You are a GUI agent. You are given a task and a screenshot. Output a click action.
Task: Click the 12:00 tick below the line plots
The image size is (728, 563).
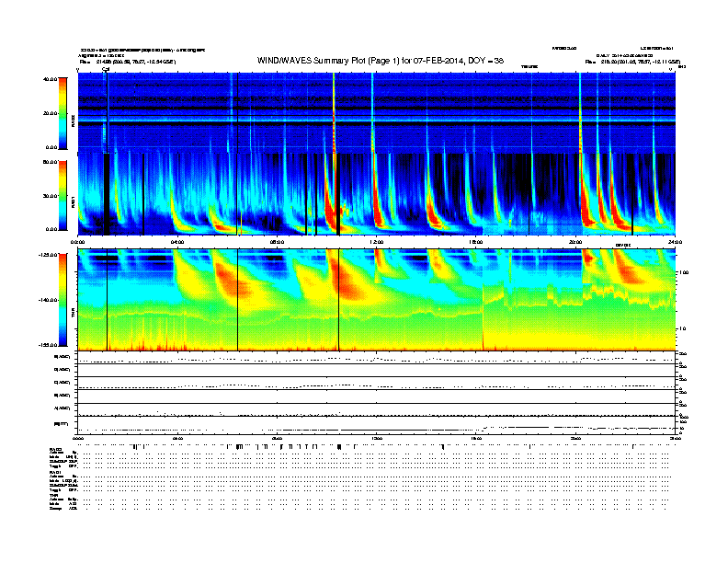(x=376, y=439)
